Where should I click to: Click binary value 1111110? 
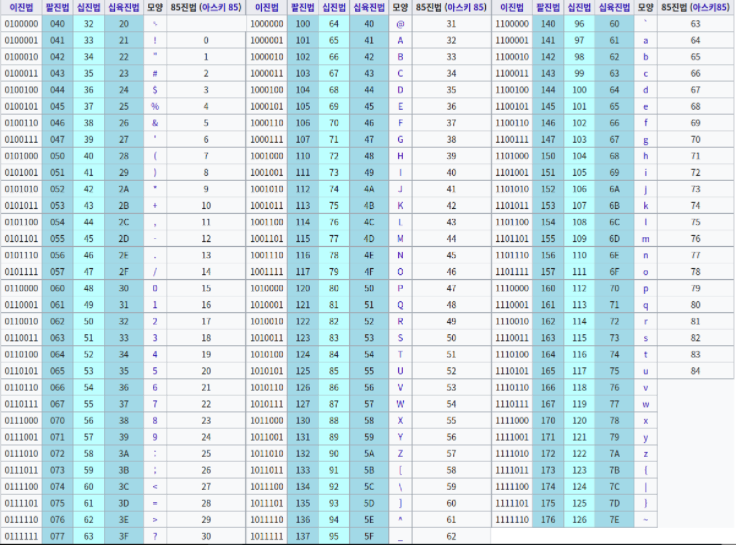(512, 520)
